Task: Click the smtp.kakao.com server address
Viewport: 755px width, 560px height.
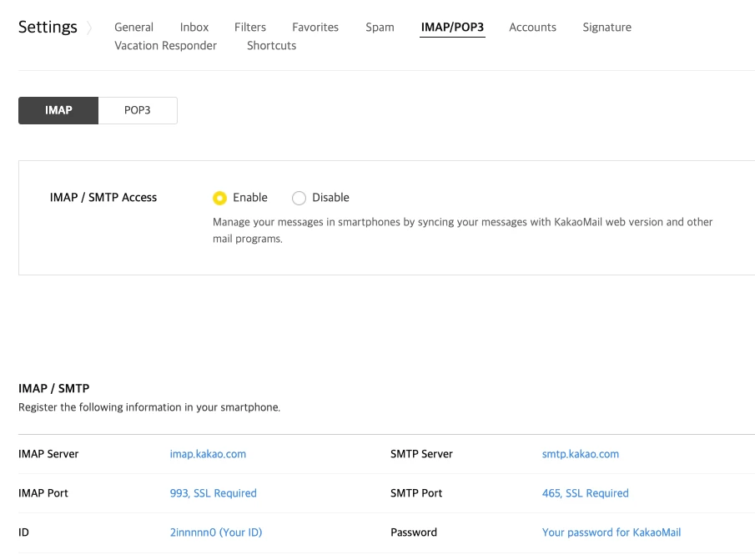Action: [x=580, y=454]
